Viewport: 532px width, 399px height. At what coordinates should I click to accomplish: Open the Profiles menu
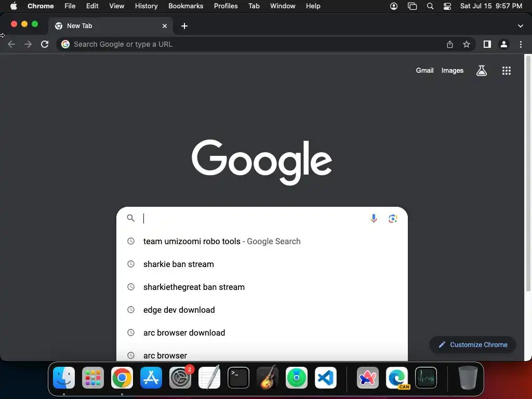pos(225,6)
